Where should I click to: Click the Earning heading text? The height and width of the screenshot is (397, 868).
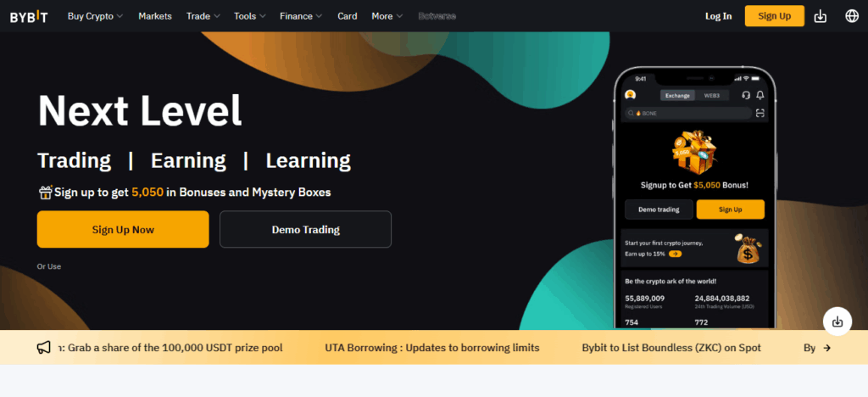click(188, 160)
